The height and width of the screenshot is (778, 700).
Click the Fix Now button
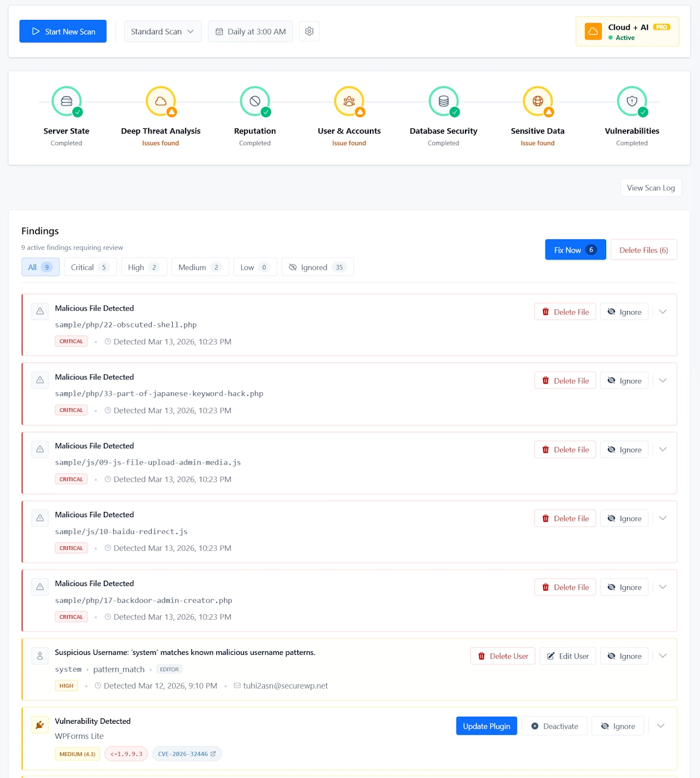(576, 250)
